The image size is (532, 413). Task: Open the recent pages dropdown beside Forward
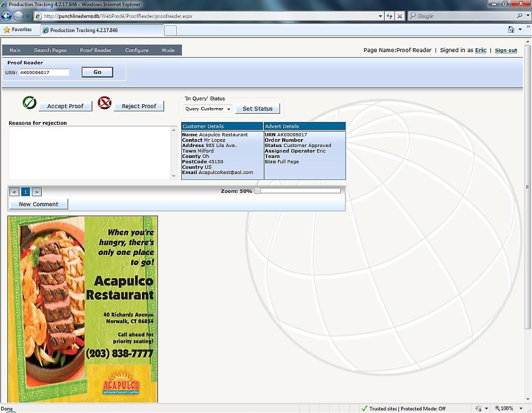[x=28, y=16]
